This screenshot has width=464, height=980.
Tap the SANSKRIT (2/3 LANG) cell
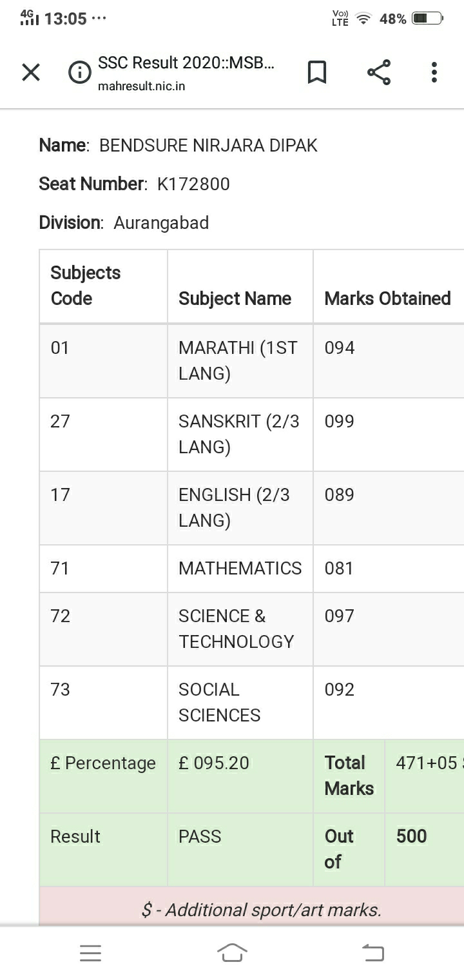pyautogui.click(x=240, y=435)
